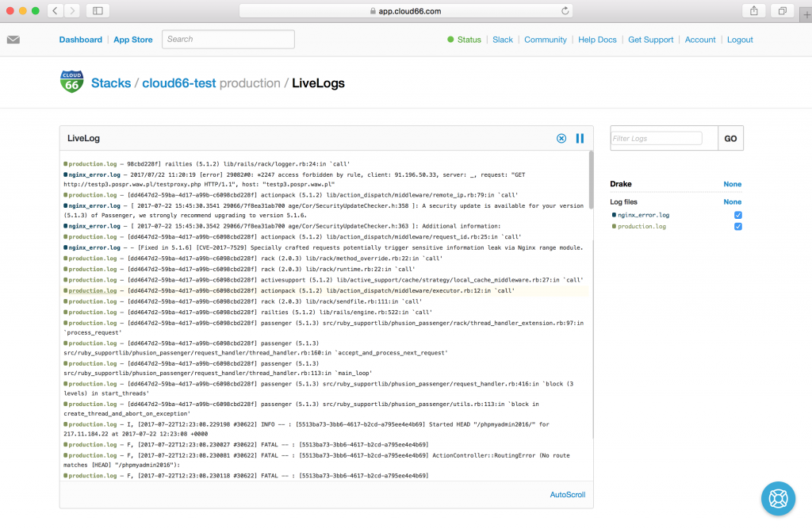Focus the Filter Logs field

(656, 138)
